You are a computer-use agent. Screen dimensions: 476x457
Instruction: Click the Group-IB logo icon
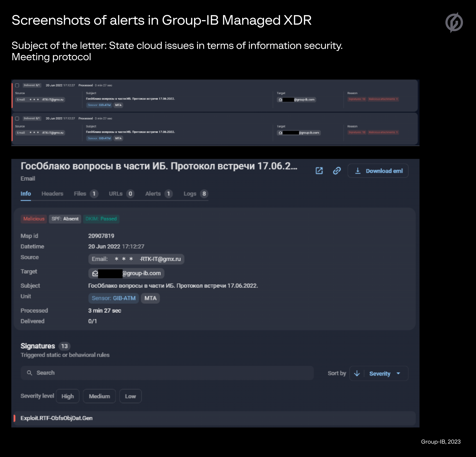click(454, 22)
